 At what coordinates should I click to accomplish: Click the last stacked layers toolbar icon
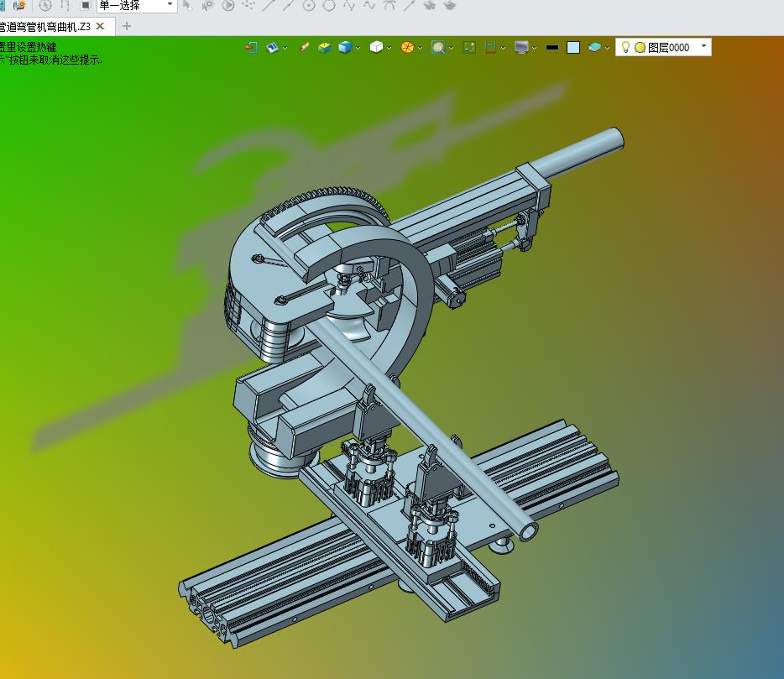[x=450, y=6]
